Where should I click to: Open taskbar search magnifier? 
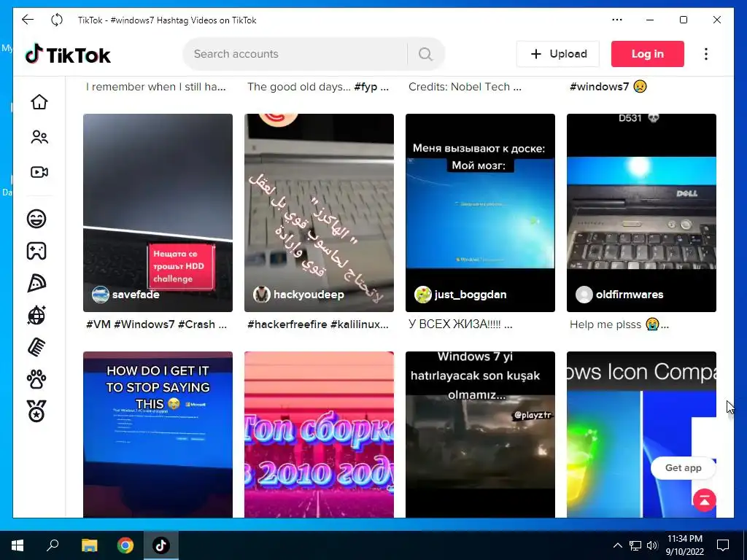(x=53, y=545)
